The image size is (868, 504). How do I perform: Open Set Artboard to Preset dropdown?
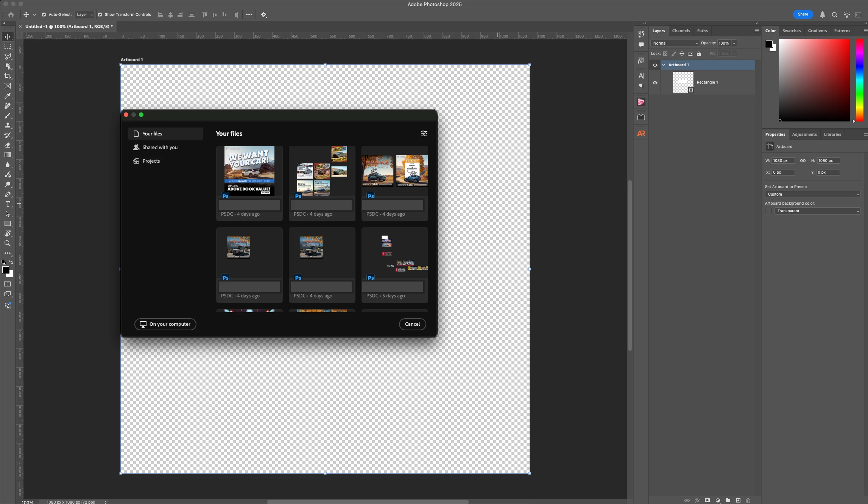tap(812, 194)
